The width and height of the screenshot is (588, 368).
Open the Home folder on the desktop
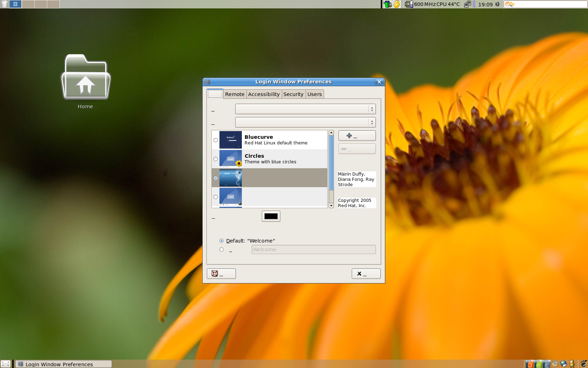(x=85, y=77)
